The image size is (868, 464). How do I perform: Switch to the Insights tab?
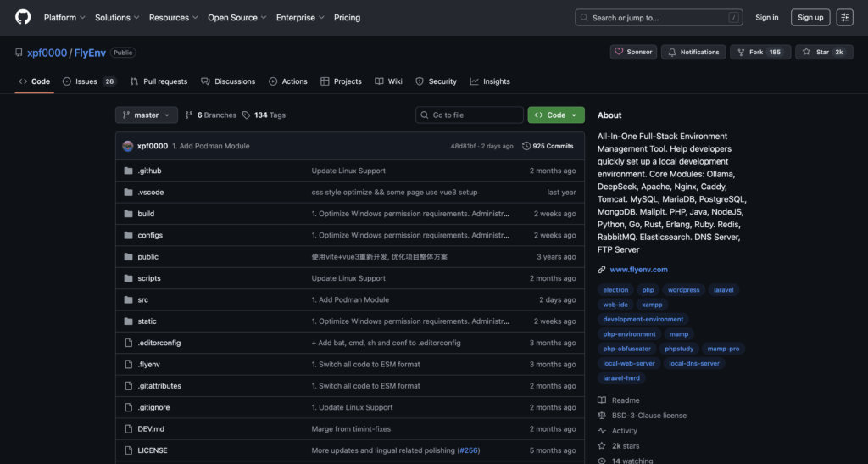click(490, 81)
